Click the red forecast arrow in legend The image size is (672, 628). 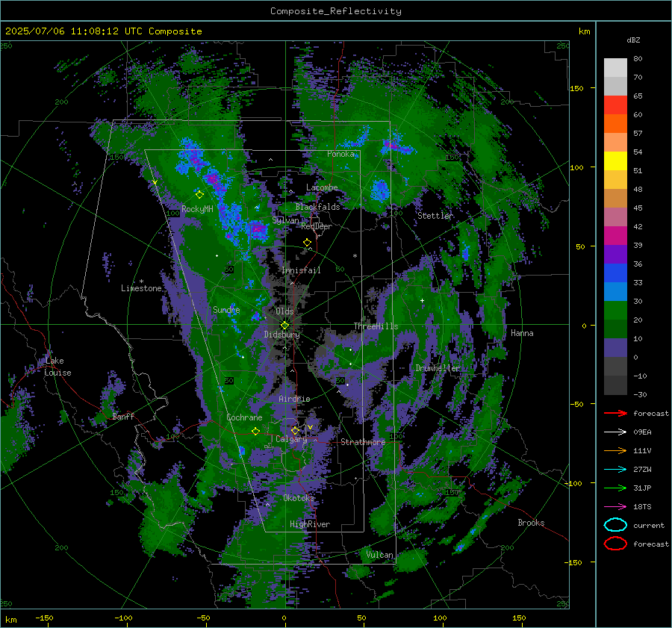(x=615, y=413)
